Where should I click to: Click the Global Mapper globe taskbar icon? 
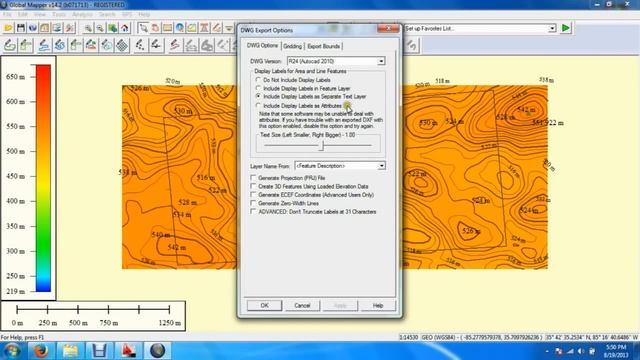[x=158, y=351]
